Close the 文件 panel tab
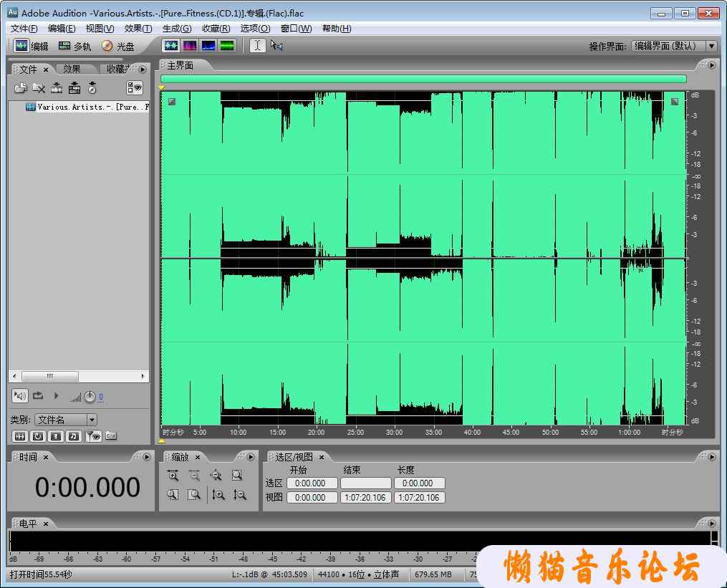 (x=46, y=69)
